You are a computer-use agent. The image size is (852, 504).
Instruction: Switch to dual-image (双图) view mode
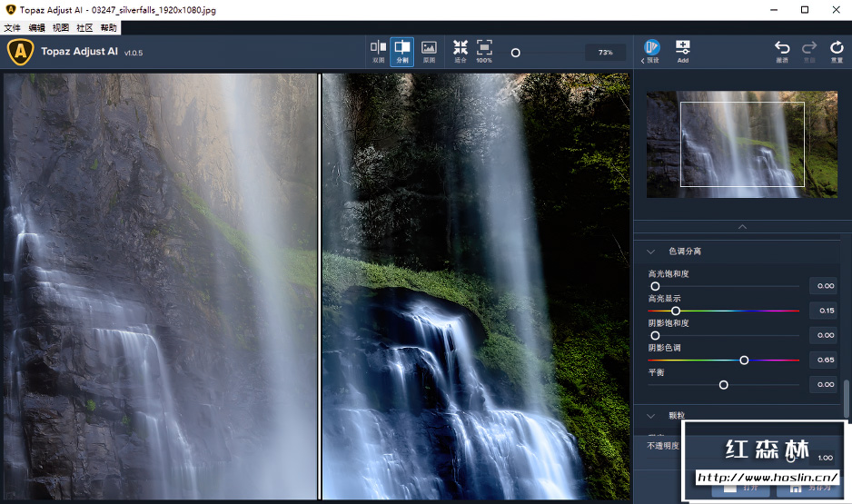click(378, 52)
